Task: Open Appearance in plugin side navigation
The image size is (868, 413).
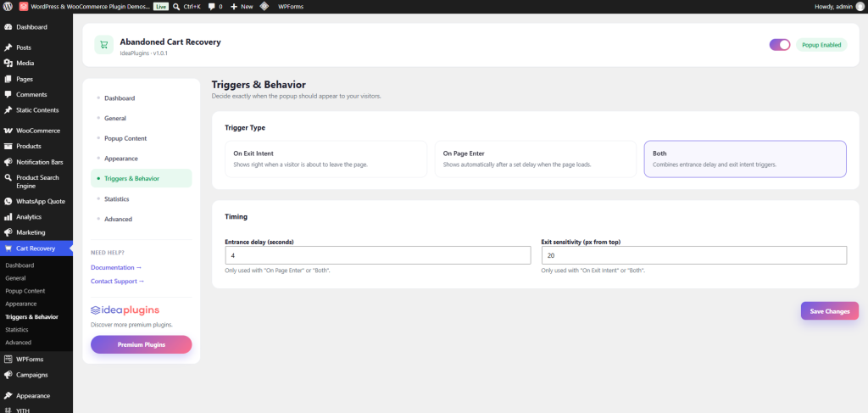Action: [142, 159]
